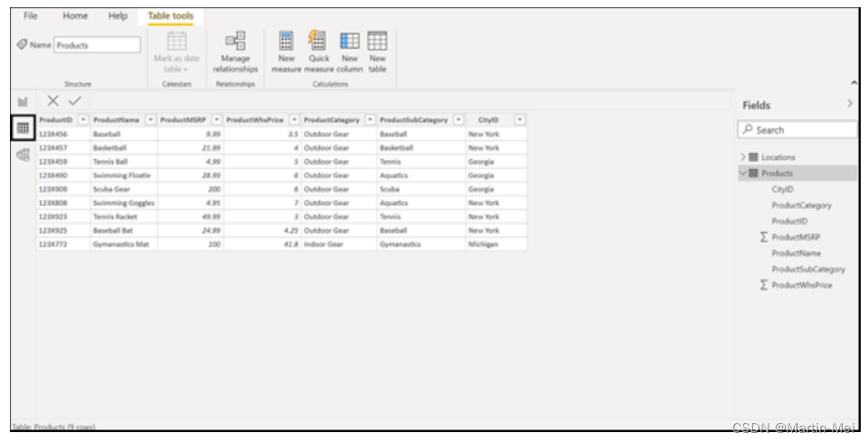The width and height of the screenshot is (868, 442).
Task: Click the Michigan cell in CityID column
Action: pos(496,244)
